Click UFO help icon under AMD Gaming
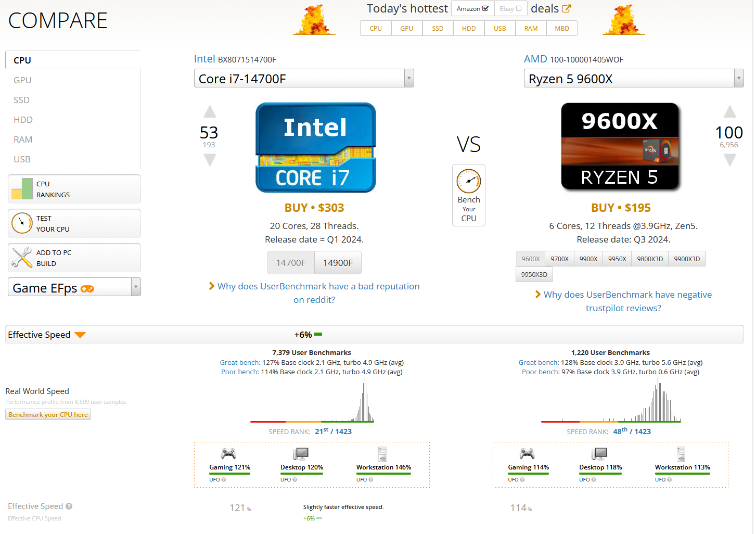The width and height of the screenshot is (756, 534). (522, 480)
